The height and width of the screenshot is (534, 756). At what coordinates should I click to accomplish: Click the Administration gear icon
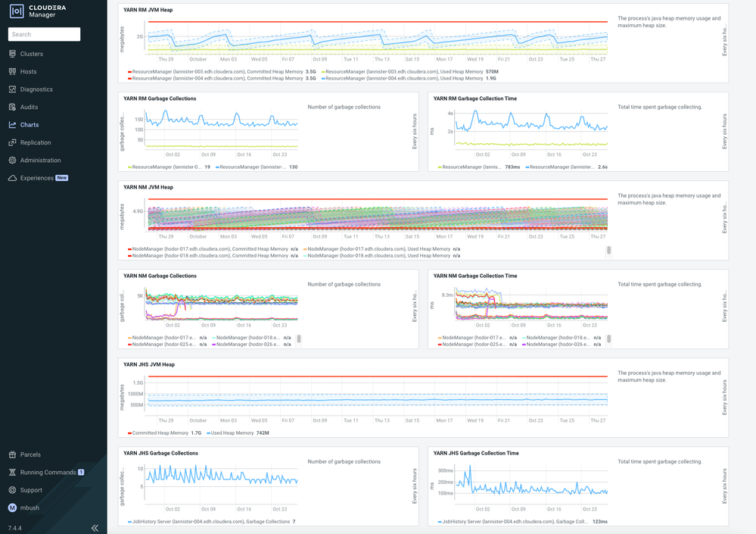click(x=13, y=160)
